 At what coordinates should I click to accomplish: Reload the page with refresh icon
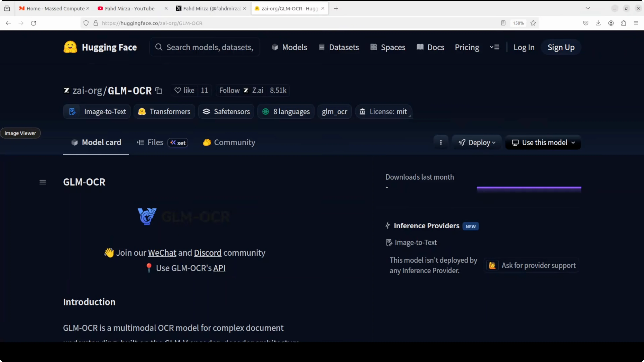click(33, 23)
